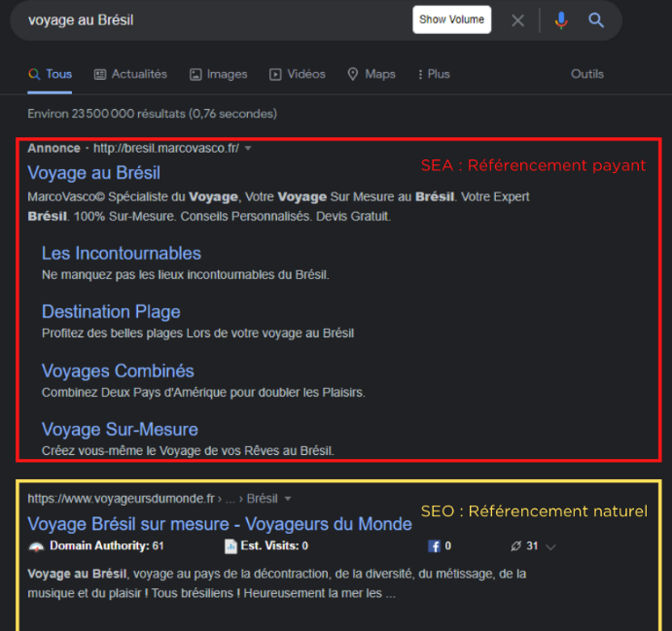This screenshot has height=631, width=672.
Task: Open the Voyage au Brésil ad link
Action: pyautogui.click(x=94, y=173)
